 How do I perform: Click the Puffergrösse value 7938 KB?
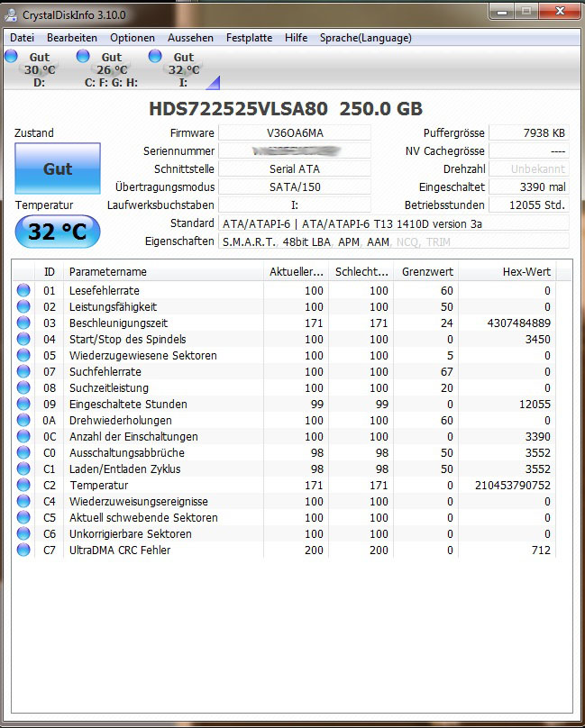529,132
